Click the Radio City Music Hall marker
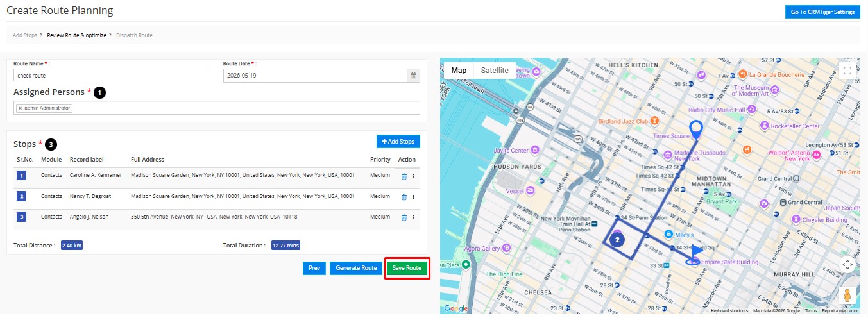868x318 pixels. tap(752, 110)
